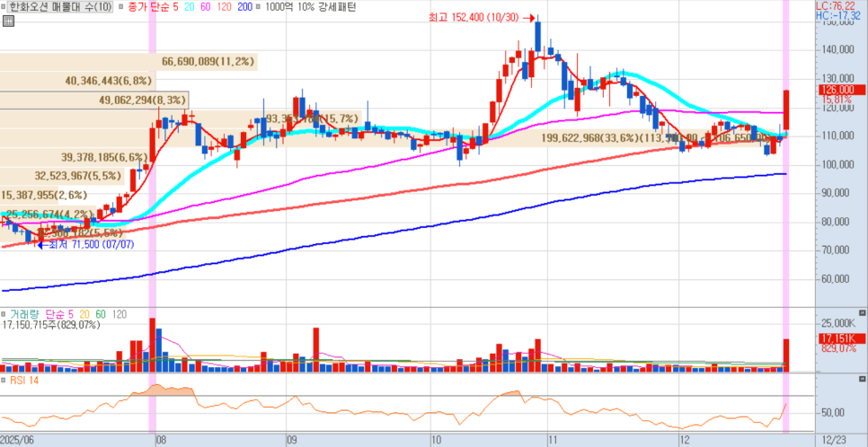This screenshot has height=447, width=868.
Task: Select the boxed 49,062,294(8.3%) profile bar
Action: pyautogui.click(x=94, y=100)
